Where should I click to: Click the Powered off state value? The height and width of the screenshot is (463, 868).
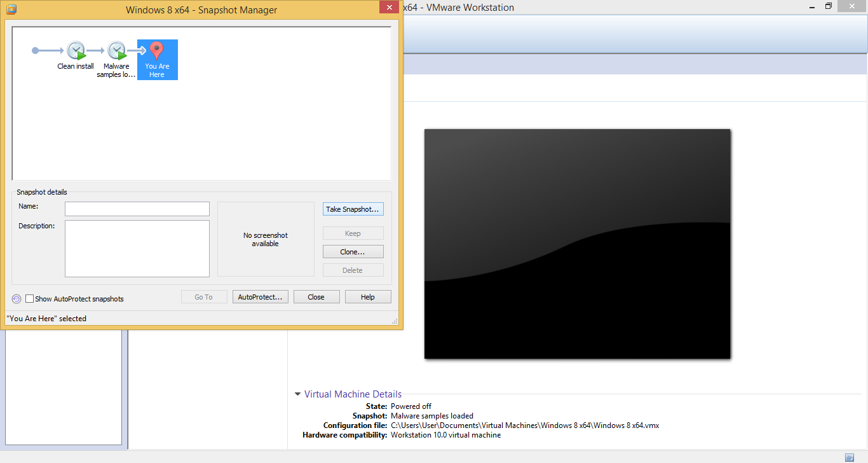pos(411,406)
